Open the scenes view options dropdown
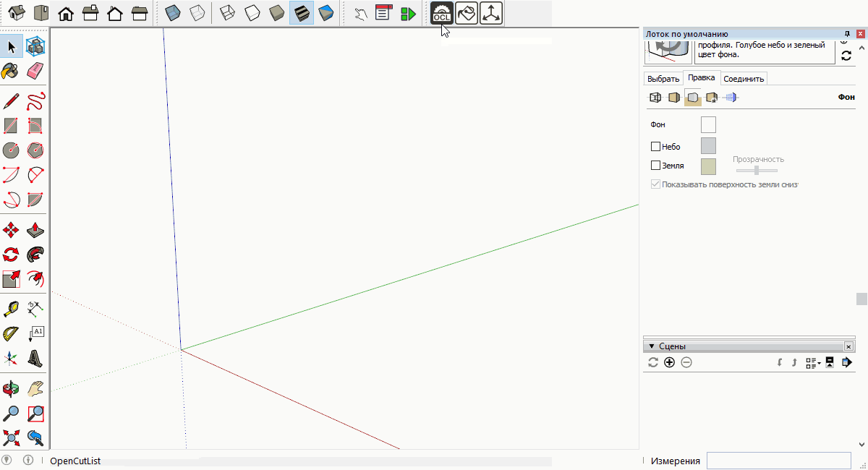868x470 pixels. coord(813,362)
